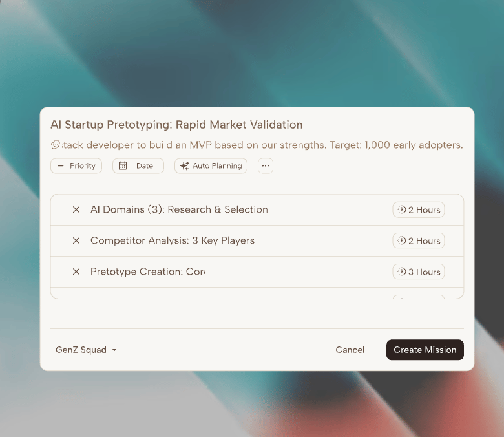
Task: Cancel the mission dialog
Action: pos(350,350)
